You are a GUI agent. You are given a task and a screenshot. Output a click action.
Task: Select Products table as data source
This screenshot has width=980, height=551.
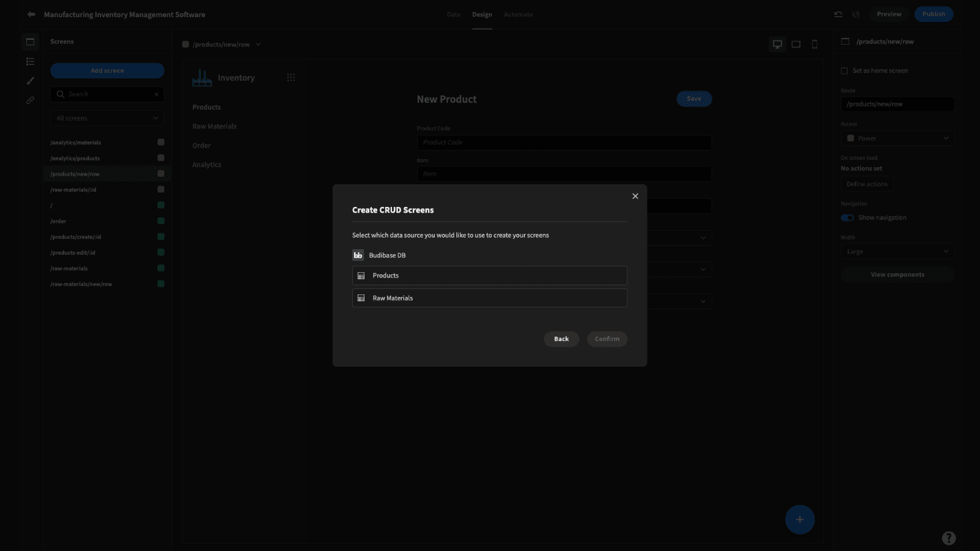pyautogui.click(x=489, y=275)
